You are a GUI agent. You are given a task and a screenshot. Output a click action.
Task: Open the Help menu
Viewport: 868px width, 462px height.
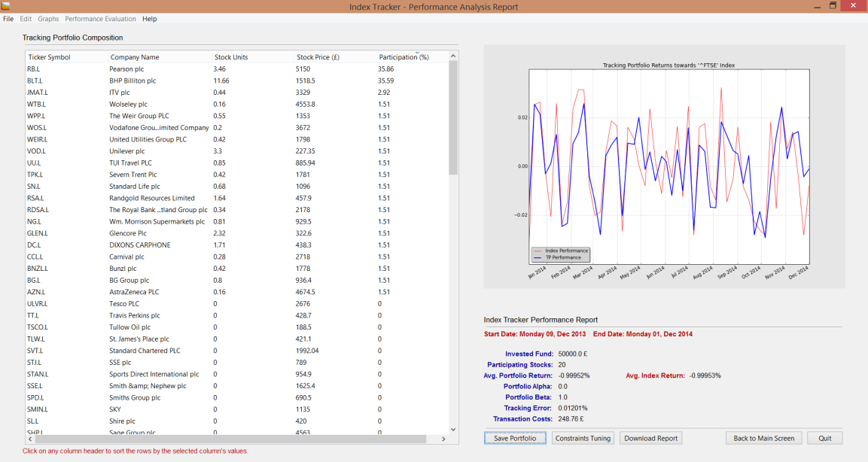click(x=150, y=19)
